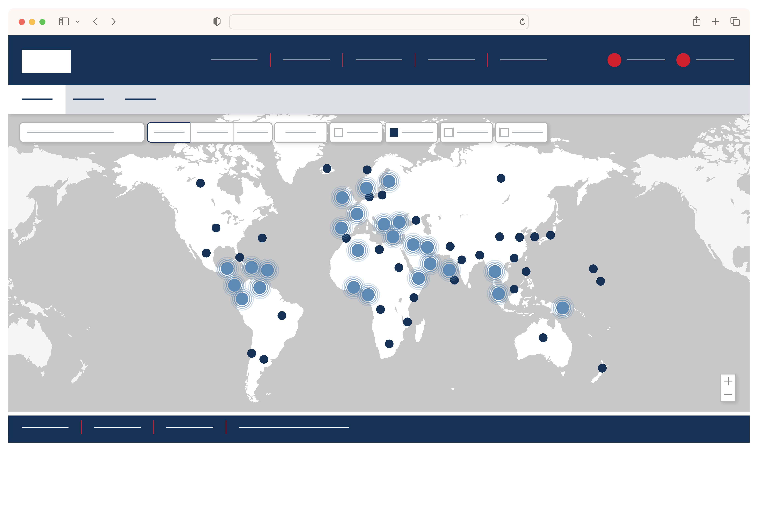Screen dimensions: 758x532
Task: Click the second red circle header icon
Action: (x=683, y=60)
